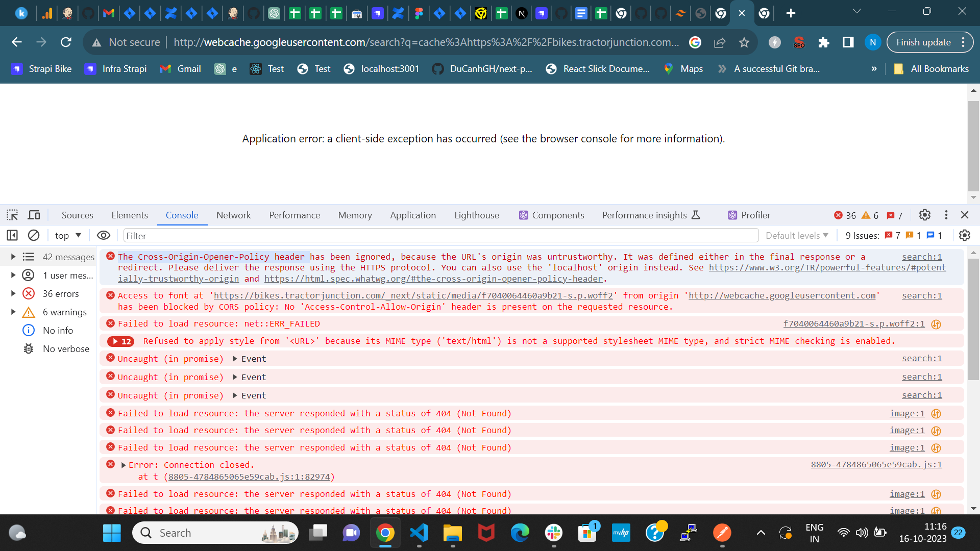
Task: Open Slack from the taskbar
Action: point(554,533)
